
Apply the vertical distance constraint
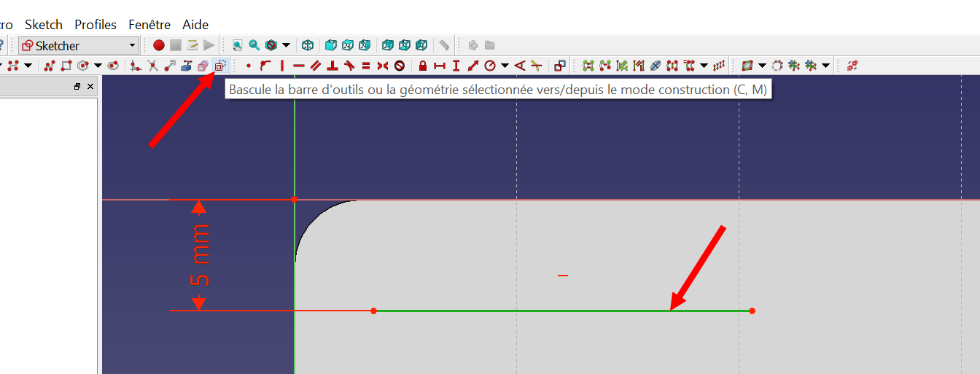456,66
